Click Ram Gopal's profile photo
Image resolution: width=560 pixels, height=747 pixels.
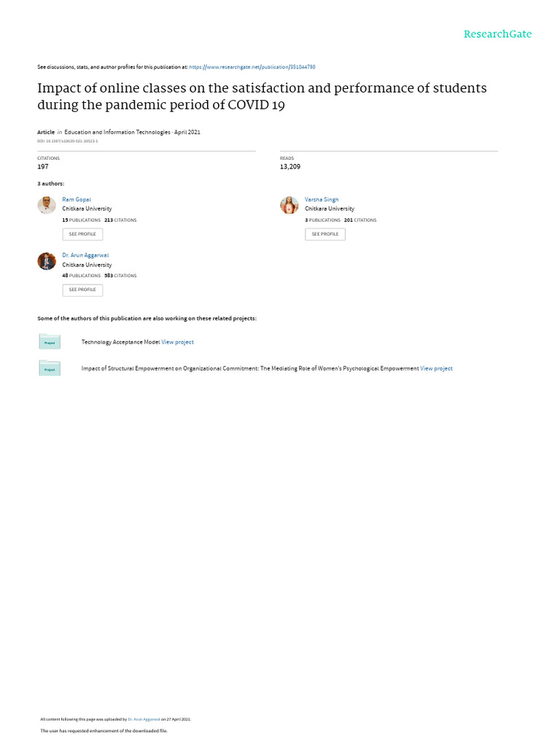coord(47,205)
